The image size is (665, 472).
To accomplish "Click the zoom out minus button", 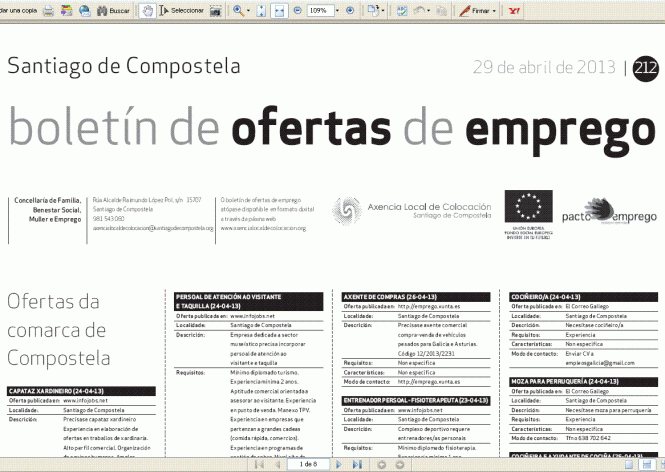I will coord(298,10).
